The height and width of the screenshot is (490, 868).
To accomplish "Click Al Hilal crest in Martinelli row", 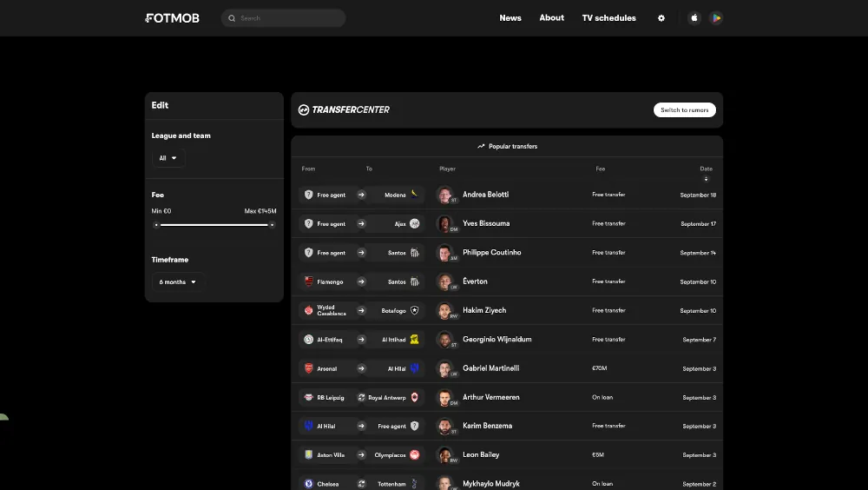I will tap(415, 368).
